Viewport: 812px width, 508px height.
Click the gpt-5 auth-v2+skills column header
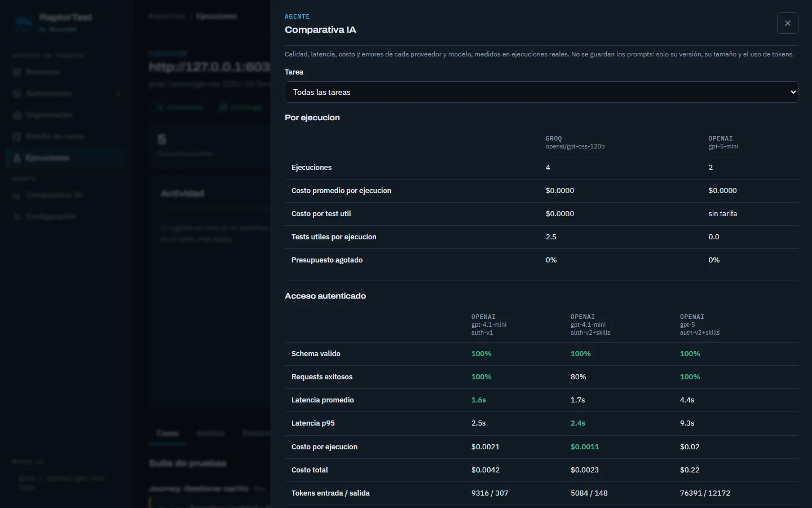coord(700,325)
